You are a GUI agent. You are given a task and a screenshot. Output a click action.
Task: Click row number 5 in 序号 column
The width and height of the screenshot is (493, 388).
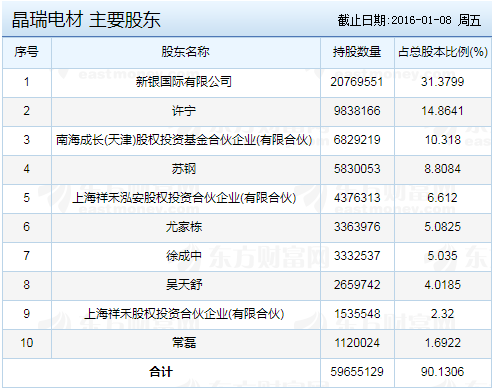[x=27, y=198]
